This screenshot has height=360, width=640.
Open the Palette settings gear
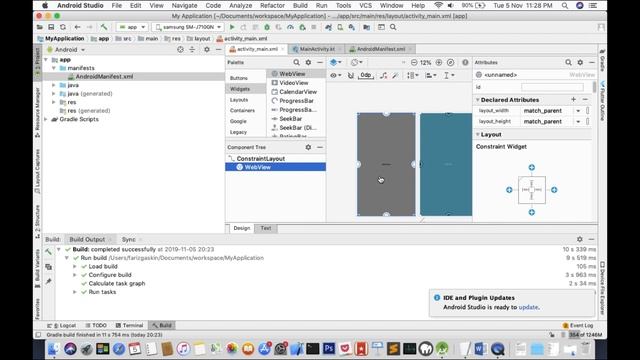point(308,62)
